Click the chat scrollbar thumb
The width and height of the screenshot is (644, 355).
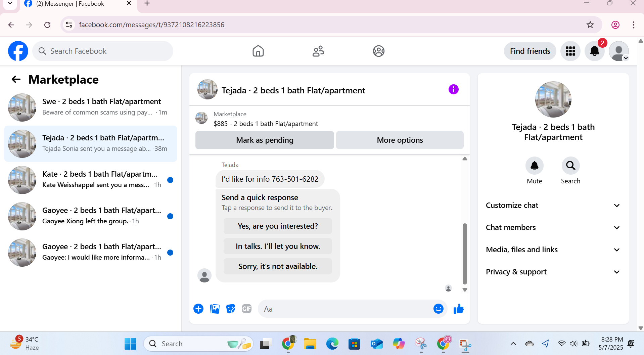[465, 254]
